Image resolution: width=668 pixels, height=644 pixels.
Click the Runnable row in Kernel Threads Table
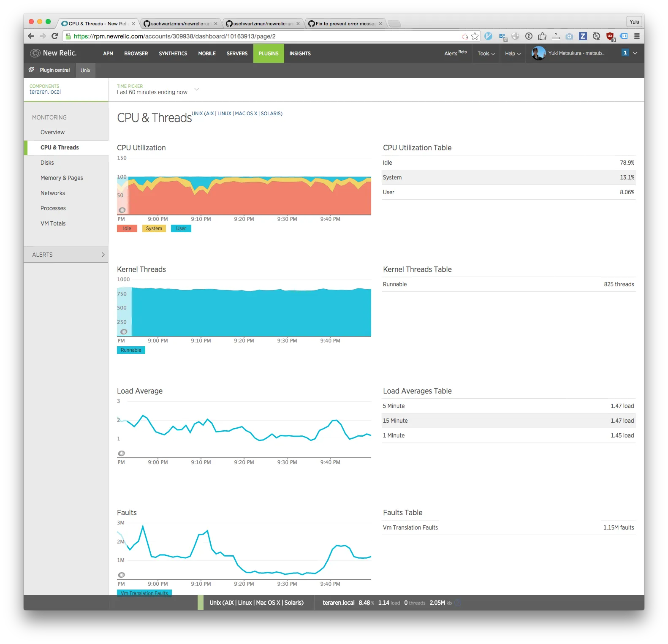(x=508, y=284)
